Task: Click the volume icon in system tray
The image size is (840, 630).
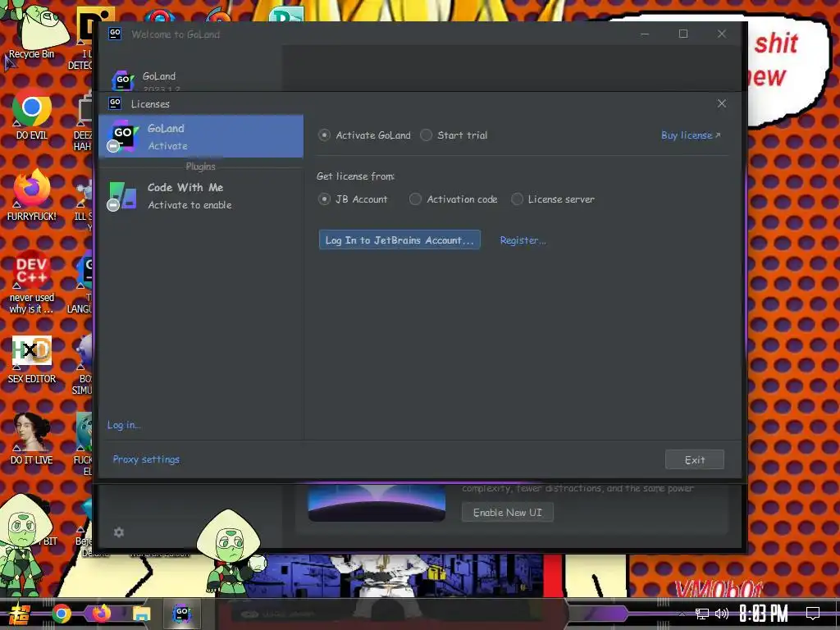Action: click(722, 614)
